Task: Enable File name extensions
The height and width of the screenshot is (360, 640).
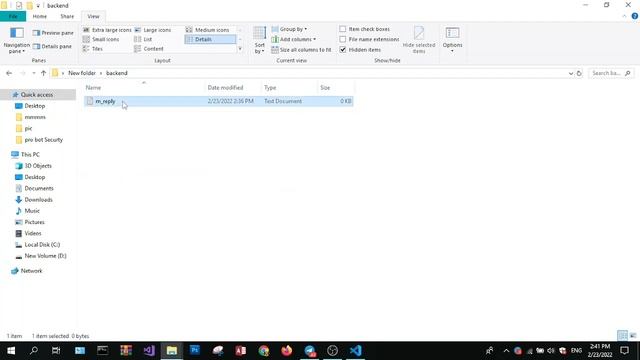Action: pos(369,39)
